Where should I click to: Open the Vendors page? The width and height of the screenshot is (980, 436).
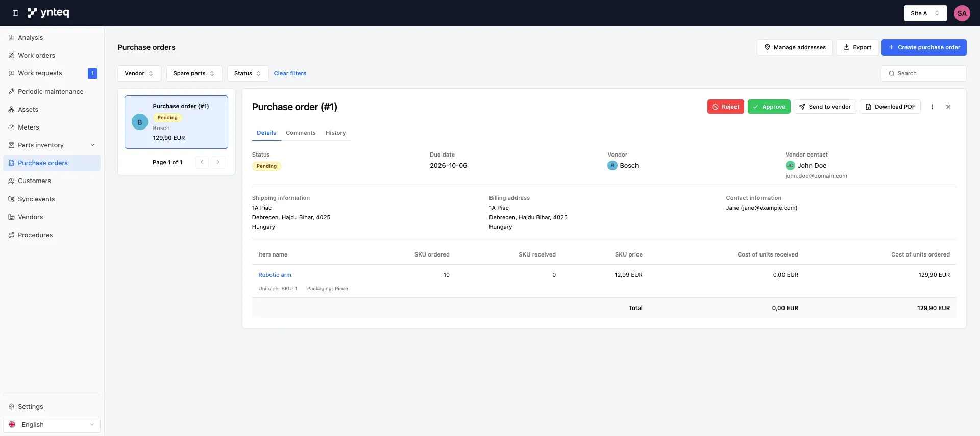click(x=52, y=217)
